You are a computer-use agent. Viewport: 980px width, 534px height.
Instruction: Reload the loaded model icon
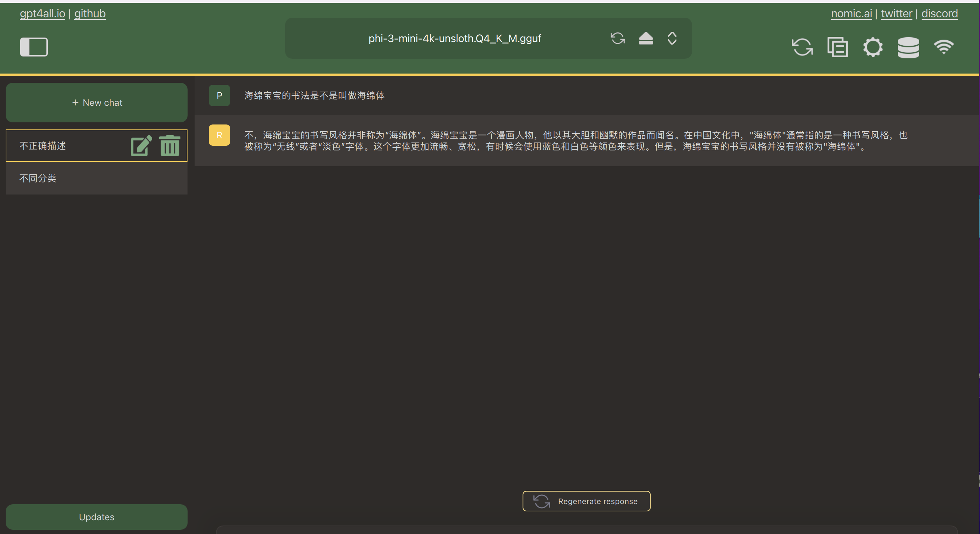click(x=617, y=38)
